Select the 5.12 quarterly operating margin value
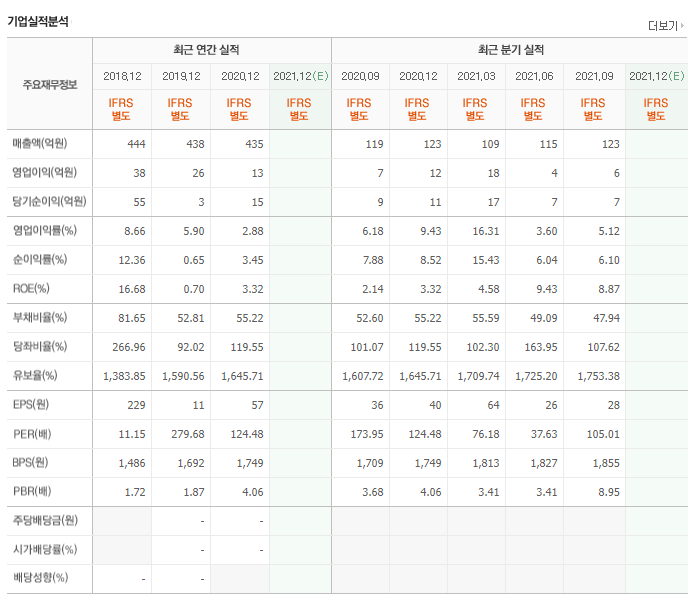The width and height of the screenshot is (691, 596). click(609, 231)
